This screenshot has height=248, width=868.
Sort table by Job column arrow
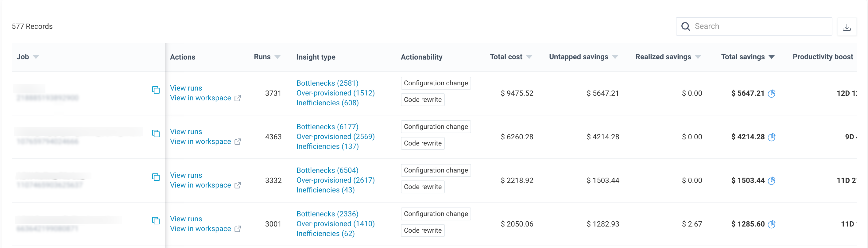click(x=36, y=57)
